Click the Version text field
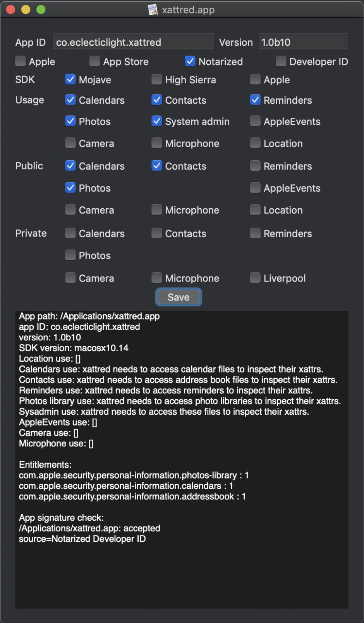This screenshot has height=623, width=364. click(303, 42)
